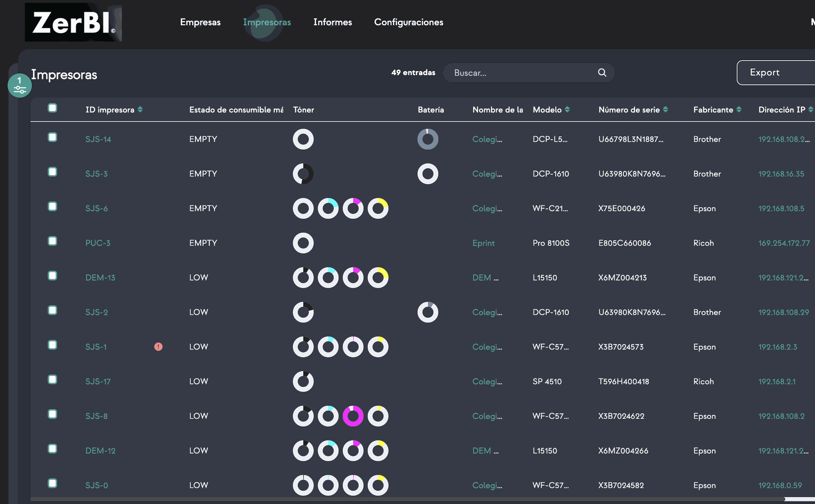Check the SJS-14 row checkbox
The width and height of the screenshot is (815, 504).
click(53, 137)
